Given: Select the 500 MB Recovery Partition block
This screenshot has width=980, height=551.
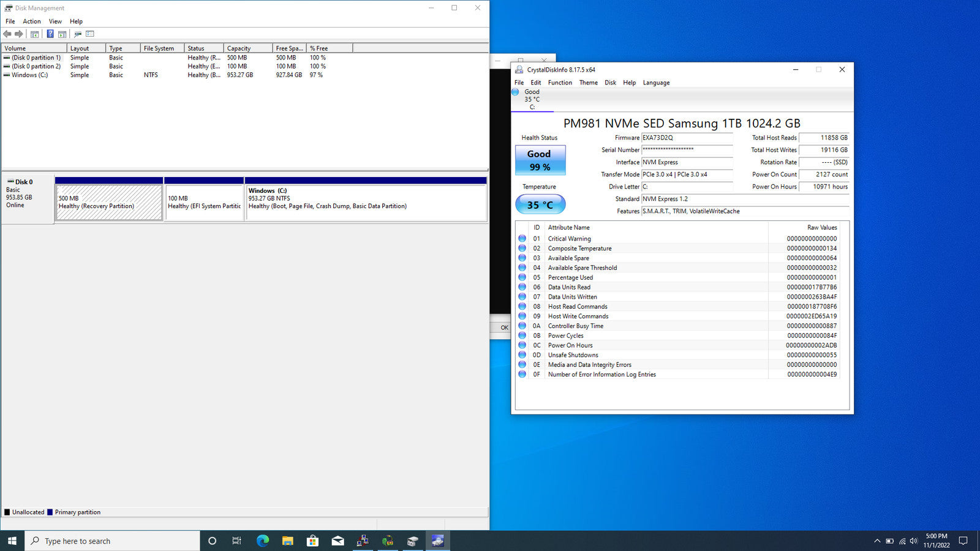Looking at the screenshot, I should tap(109, 202).
